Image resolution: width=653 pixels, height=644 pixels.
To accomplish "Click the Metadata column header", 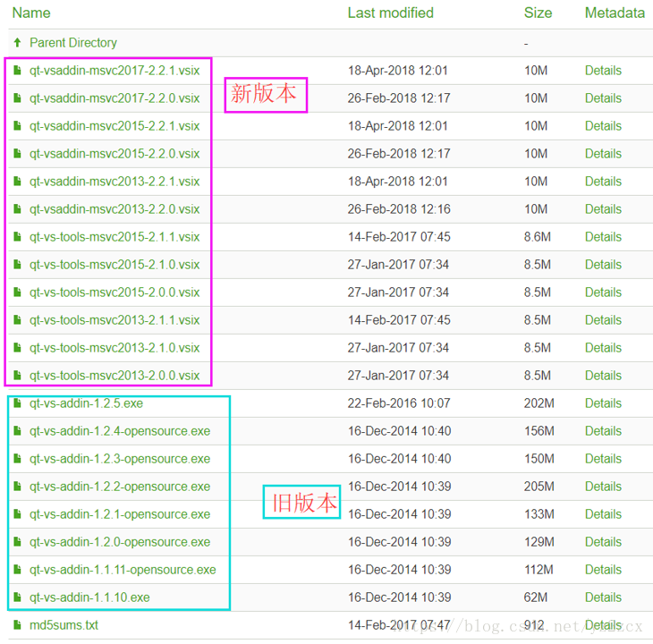I will 615,13.
